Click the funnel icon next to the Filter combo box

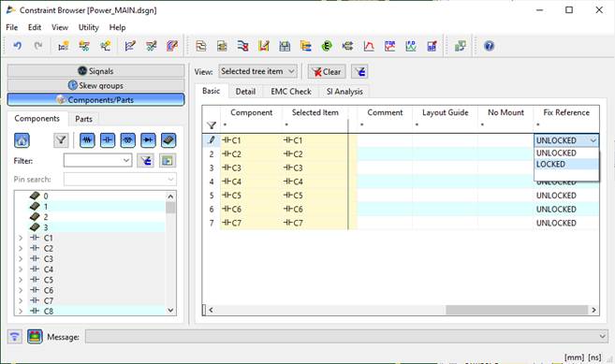[145, 160]
